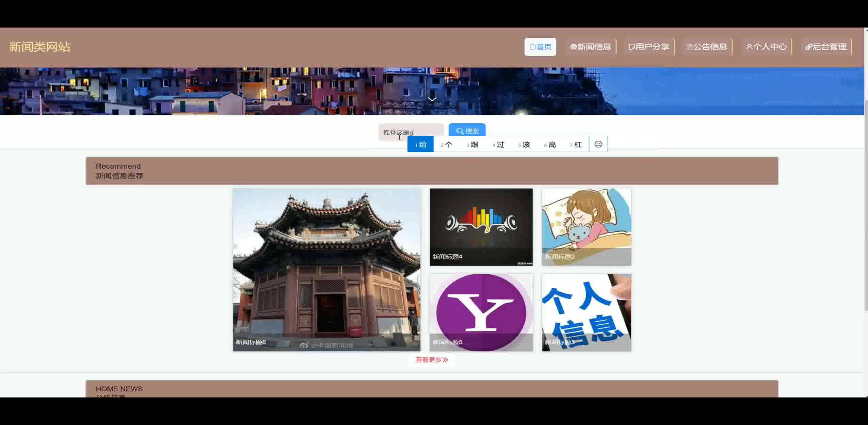Open the 公告信息 menu item
Image resolution: width=868 pixels, height=425 pixels.
point(707,47)
